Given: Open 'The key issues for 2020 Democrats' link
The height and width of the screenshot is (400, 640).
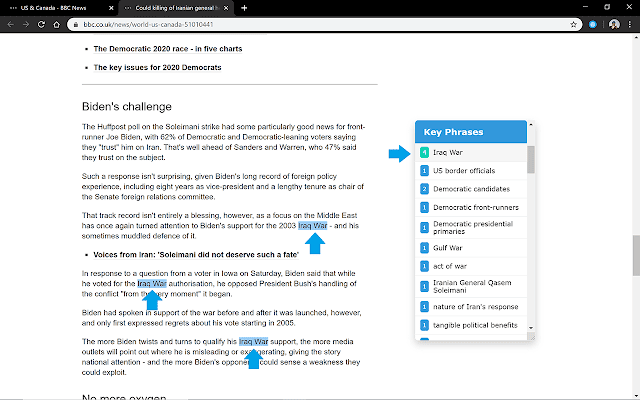Looking at the screenshot, I should tap(157, 67).
